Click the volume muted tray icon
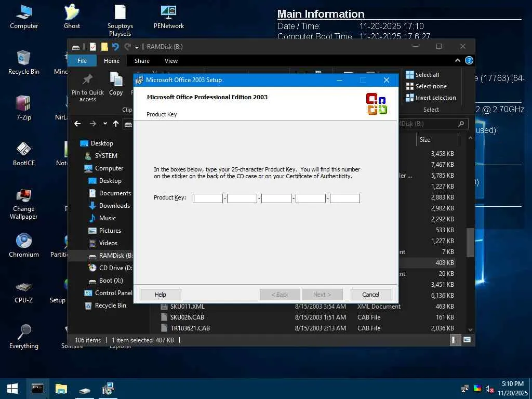 pyautogui.click(x=489, y=389)
